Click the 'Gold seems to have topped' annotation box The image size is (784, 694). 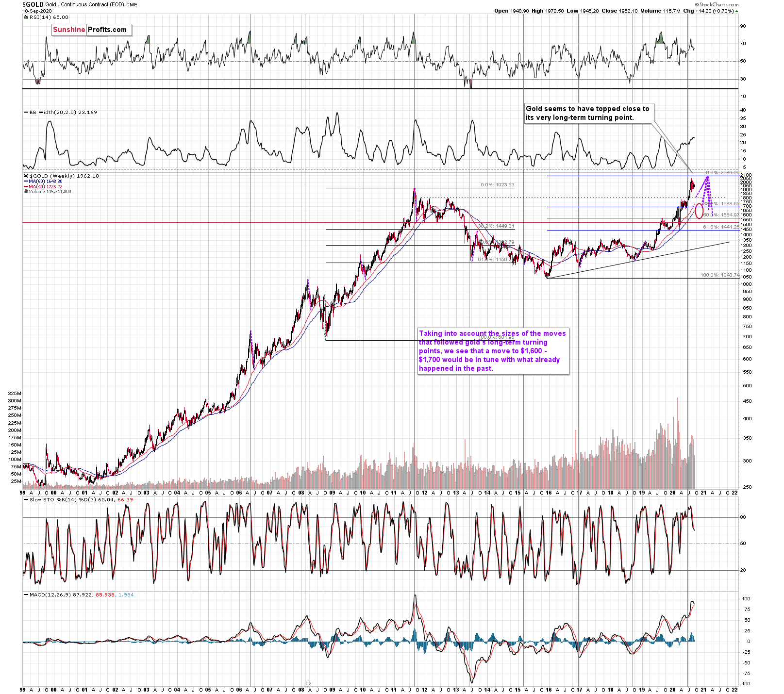(x=588, y=113)
